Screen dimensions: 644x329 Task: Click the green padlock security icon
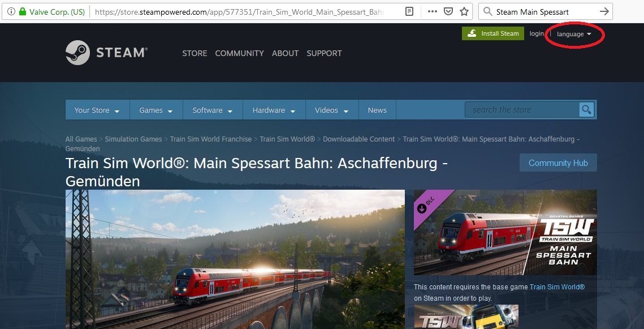pos(23,11)
